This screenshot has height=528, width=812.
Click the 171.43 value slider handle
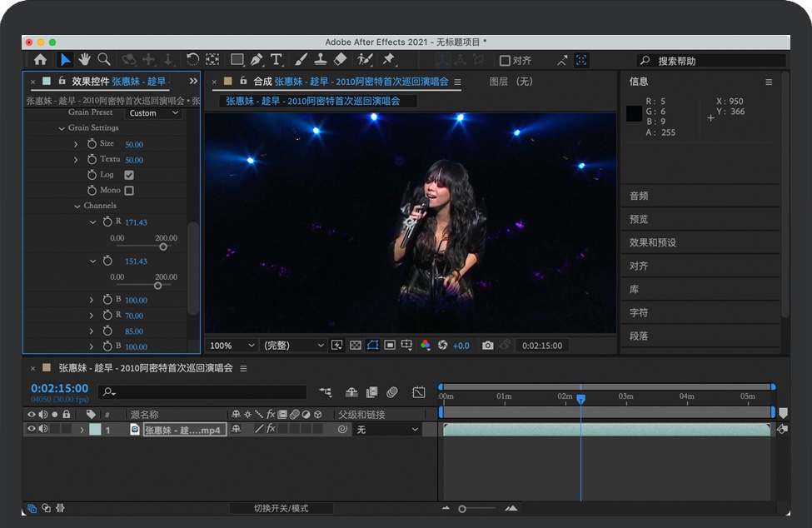(x=163, y=247)
